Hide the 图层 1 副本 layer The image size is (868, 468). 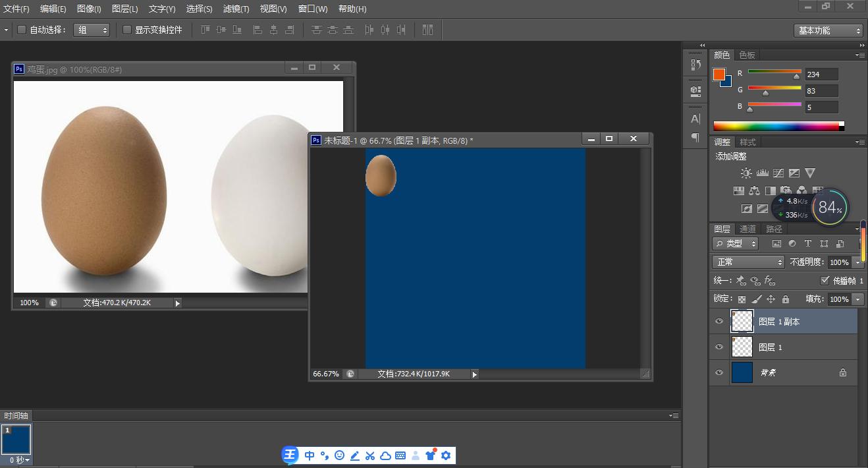[719, 322]
